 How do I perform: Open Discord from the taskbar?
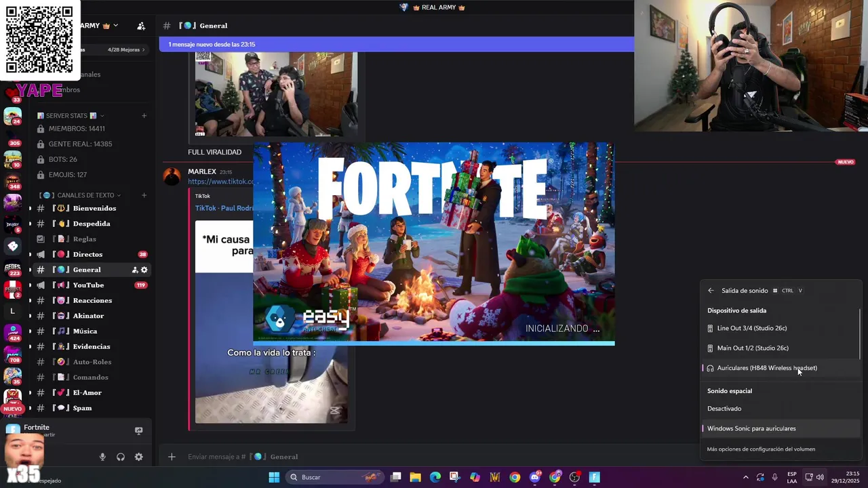(535, 477)
